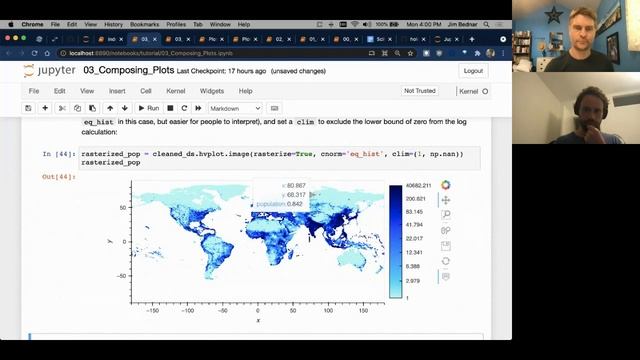Click the Logout button

click(x=473, y=71)
